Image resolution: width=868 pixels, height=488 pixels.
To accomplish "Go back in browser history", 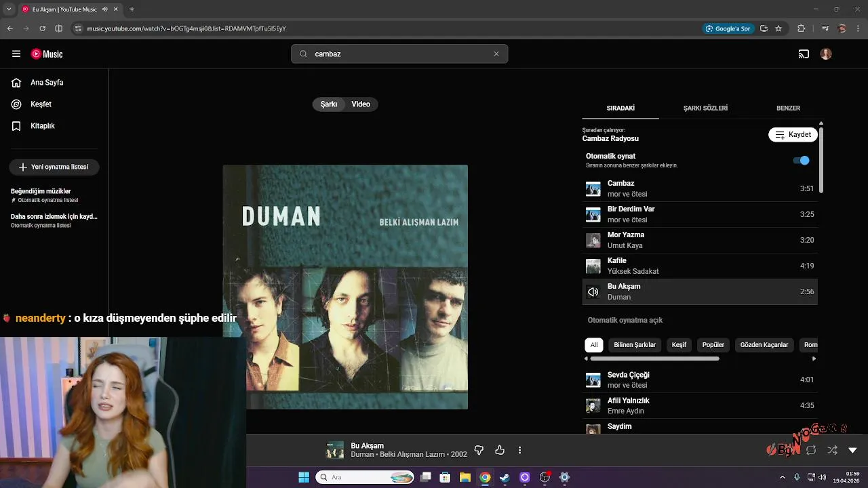I will pyautogui.click(x=10, y=28).
